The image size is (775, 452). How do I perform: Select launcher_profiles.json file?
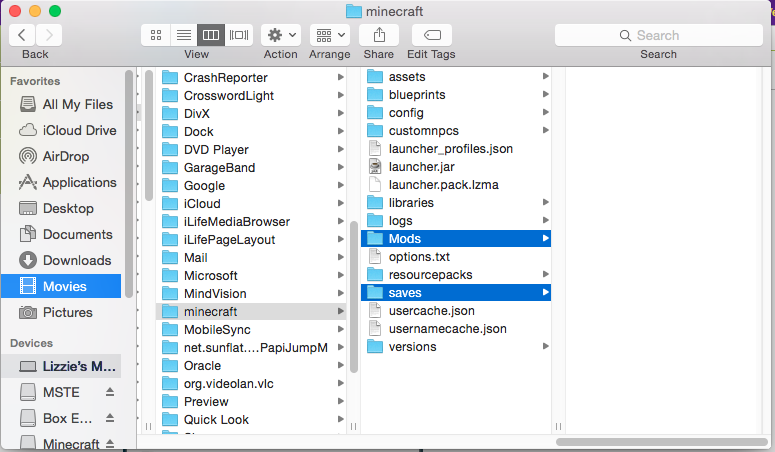[456, 149]
